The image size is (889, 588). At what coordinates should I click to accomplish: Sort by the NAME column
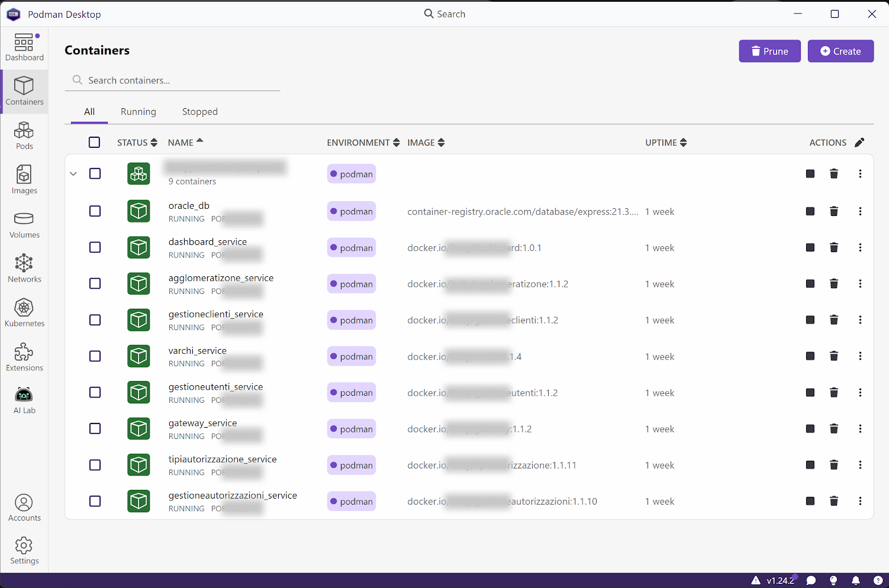click(x=185, y=143)
